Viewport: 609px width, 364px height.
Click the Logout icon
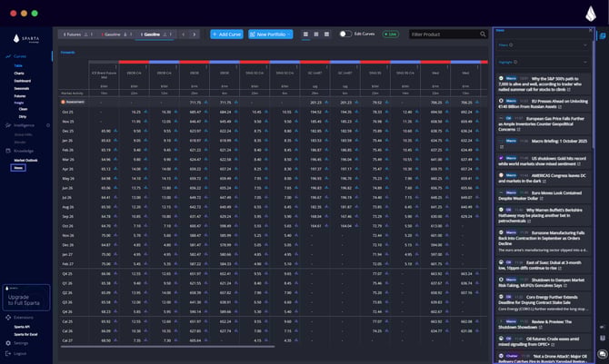point(8,353)
